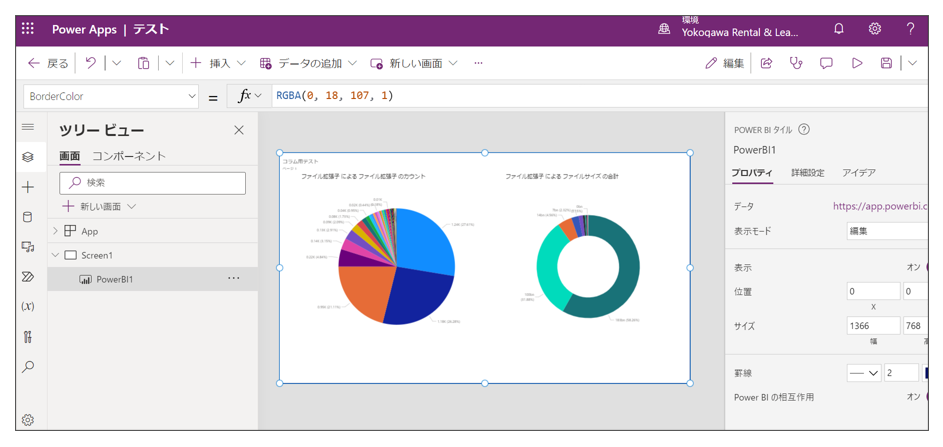
Task: Expand the fx formula dropdown
Action: (250, 96)
